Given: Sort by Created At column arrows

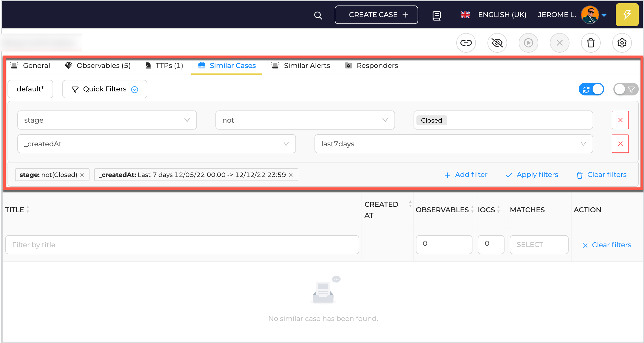Looking at the screenshot, I should pyautogui.click(x=410, y=204).
